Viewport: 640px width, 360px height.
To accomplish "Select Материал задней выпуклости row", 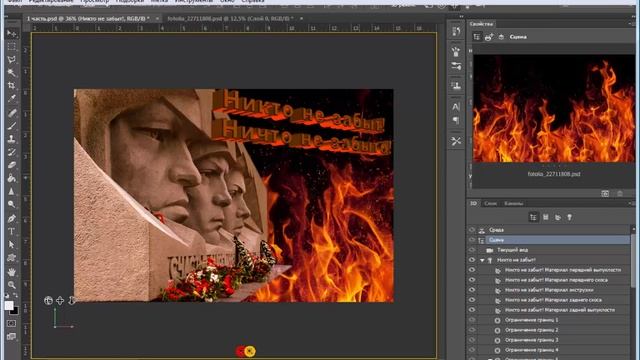I will tap(549, 310).
